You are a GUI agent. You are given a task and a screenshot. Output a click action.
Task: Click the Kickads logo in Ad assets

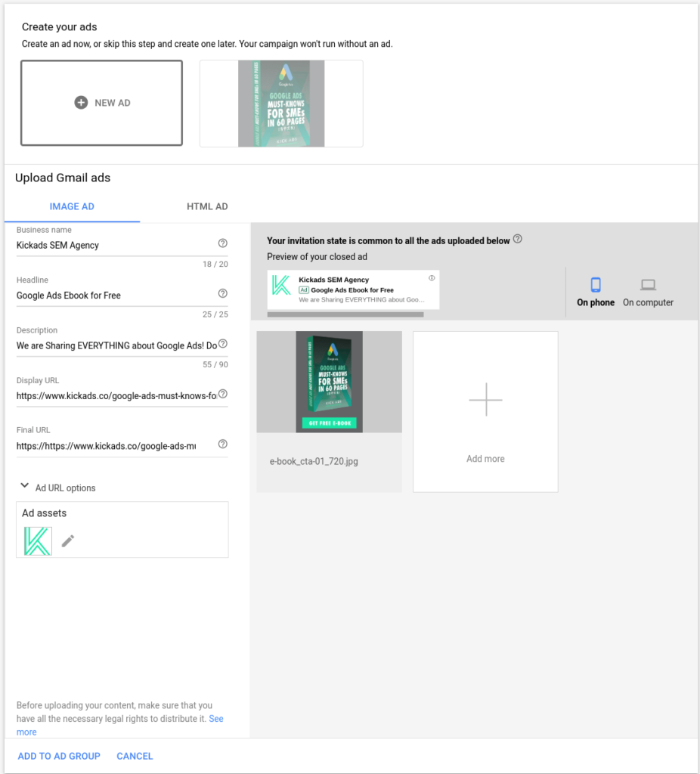[x=38, y=541]
